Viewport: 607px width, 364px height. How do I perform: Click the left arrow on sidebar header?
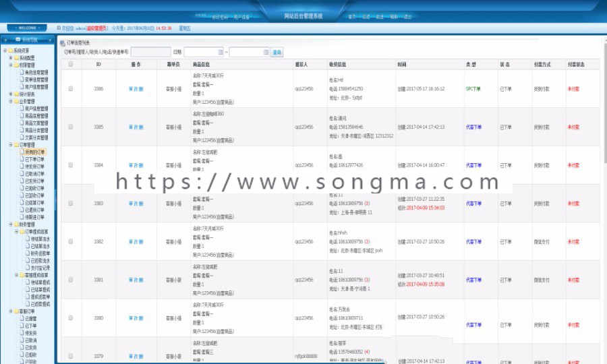[x=6, y=40]
